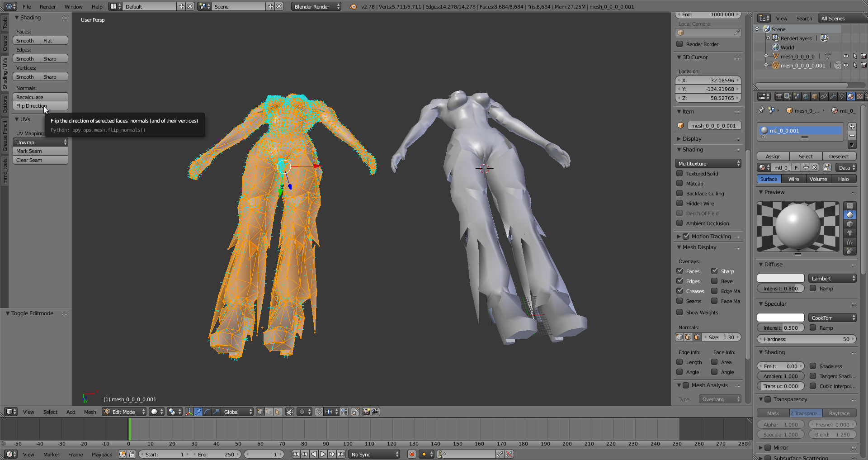Expand the Display panel
This screenshot has height=460, width=868.
coord(692,139)
